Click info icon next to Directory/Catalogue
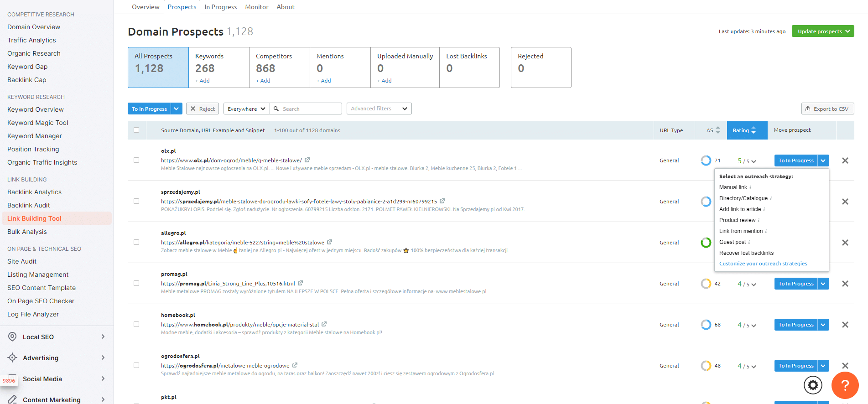The image size is (868, 404). pos(771,198)
